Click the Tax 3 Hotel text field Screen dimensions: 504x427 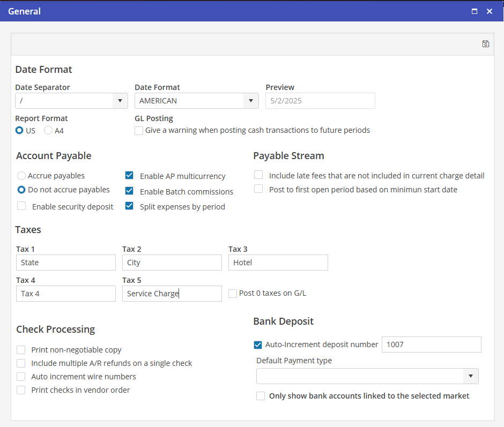(278, 263)
